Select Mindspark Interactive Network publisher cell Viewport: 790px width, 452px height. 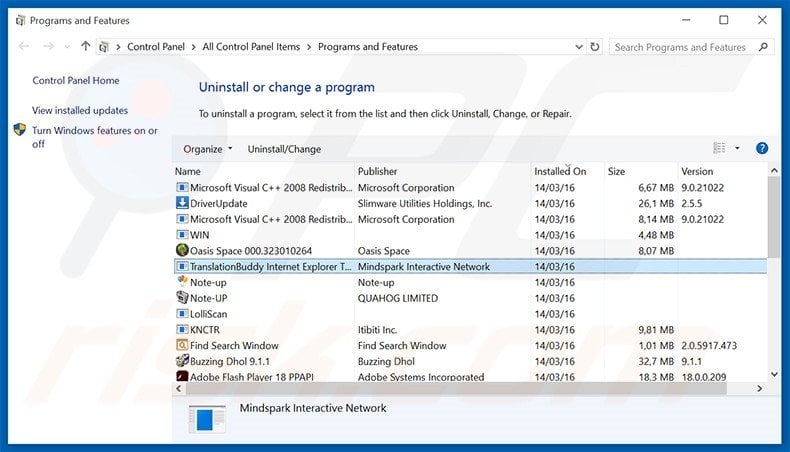424,266
